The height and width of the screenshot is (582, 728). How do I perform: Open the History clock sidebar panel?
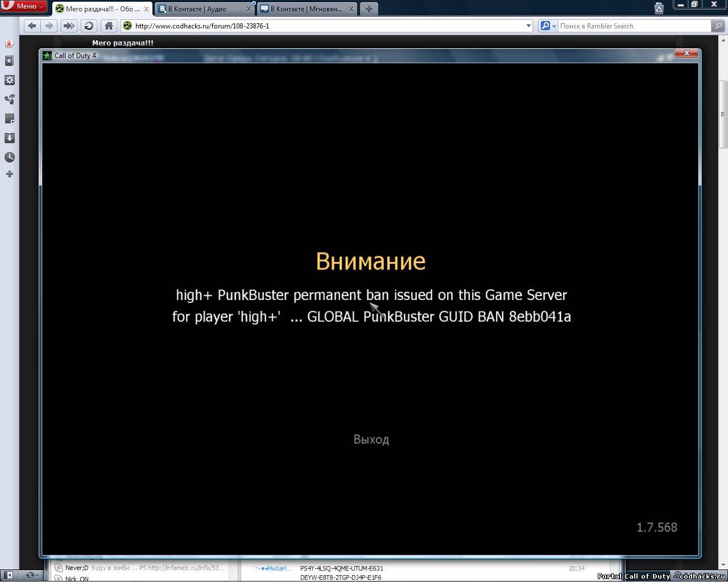click(x=10, y=157)
